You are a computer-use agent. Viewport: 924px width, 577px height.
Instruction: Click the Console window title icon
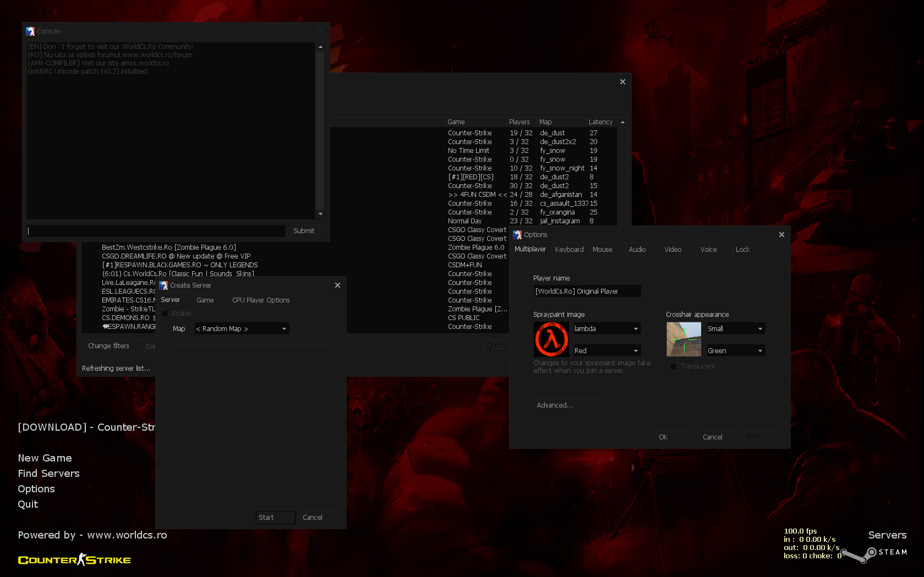click(30, 31)
